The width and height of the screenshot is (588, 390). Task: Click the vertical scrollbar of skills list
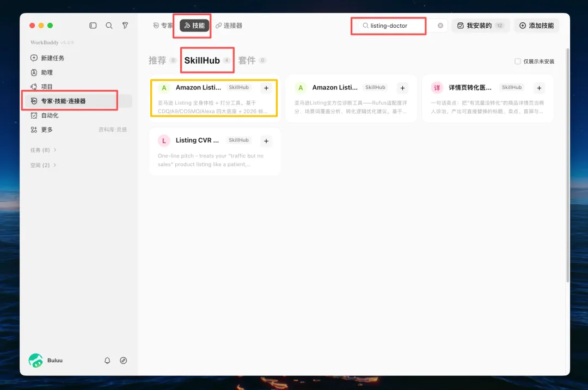pos(568,165)
